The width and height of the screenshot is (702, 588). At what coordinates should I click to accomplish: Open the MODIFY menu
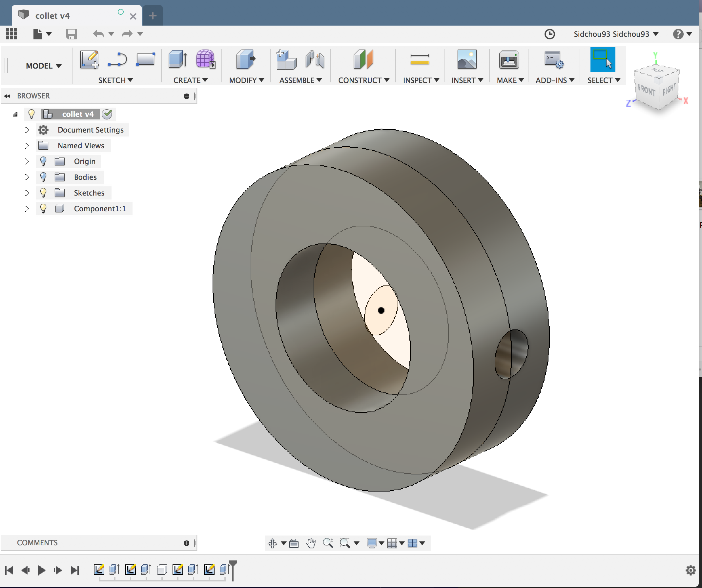click(x=247, y=80)
